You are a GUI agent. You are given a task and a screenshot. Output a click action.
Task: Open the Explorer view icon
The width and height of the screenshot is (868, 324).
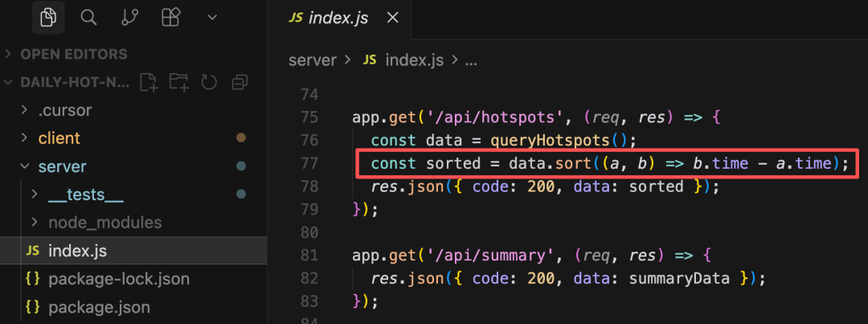click(x=49, y=18)
